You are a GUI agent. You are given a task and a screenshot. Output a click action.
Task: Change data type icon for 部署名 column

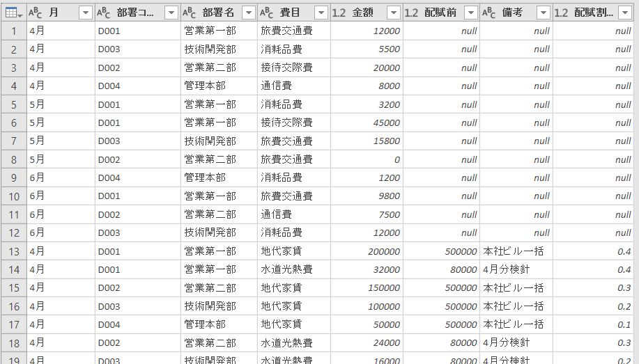(x=190, y=13)
